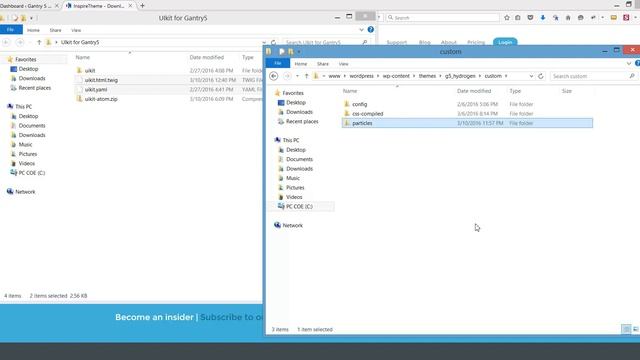Open address history dropdown in Uikit window

pyautogui.click(x=264, y=42)
